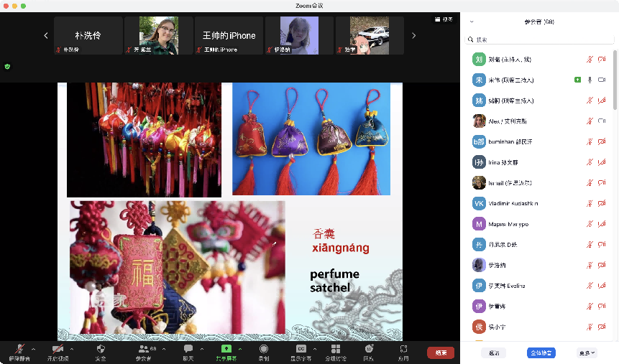The height and width of the screenshot is (364, 619).
Task: Click the 邀请 invite button
Action: pyautogui.click(x=493, y=353)
